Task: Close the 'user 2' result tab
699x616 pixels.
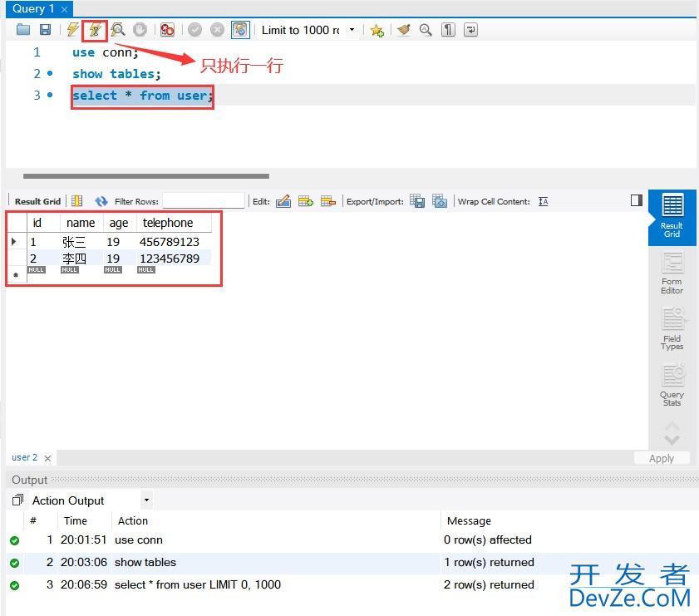Action: (x=47, y=458)
